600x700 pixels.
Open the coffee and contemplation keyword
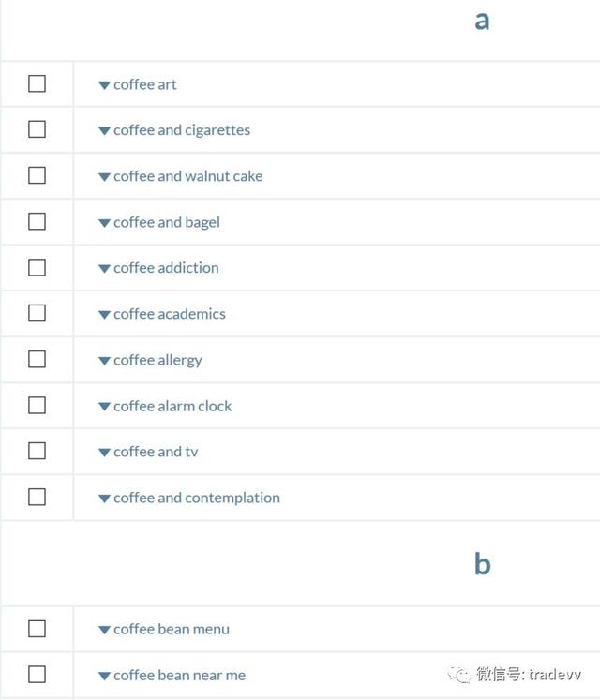tap(197, 498)
